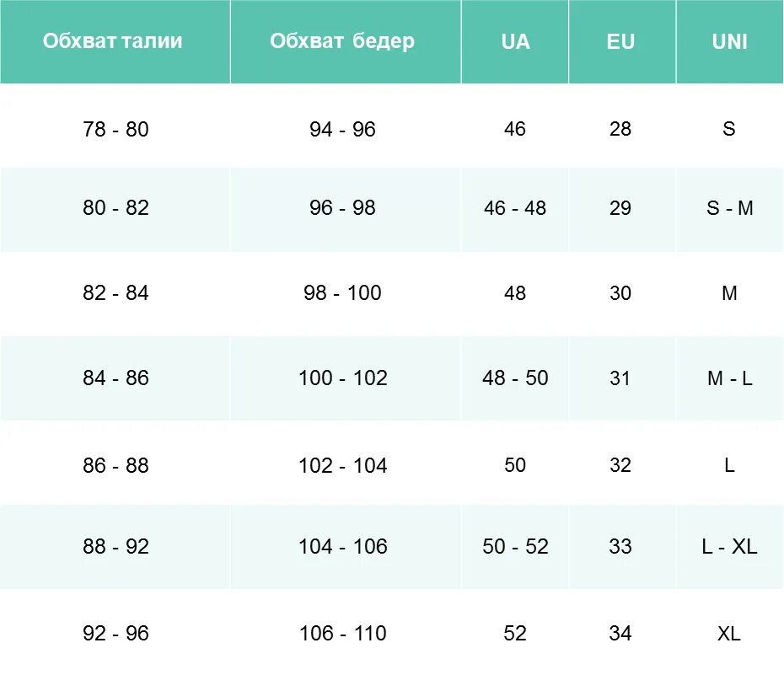This screenshot has width=784, height=675.
Task: Select the waist value 84 - 86
Action: point(115,378)
